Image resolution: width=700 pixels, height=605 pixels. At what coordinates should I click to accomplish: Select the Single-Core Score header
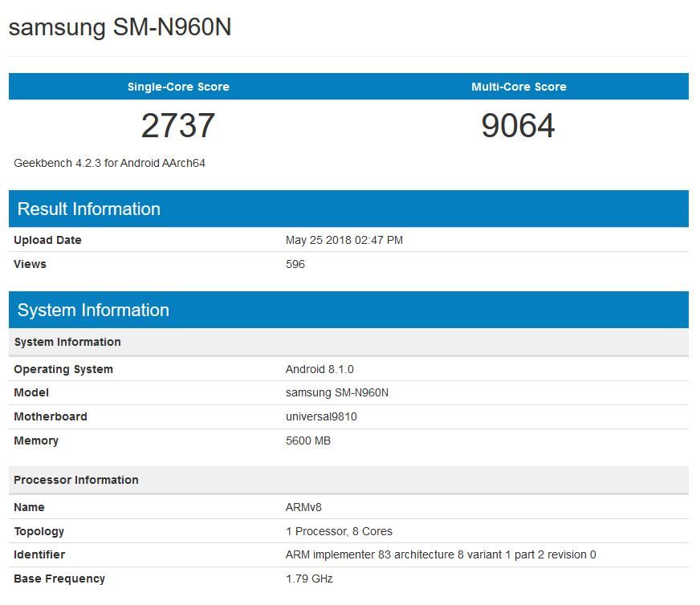[178, 87]
